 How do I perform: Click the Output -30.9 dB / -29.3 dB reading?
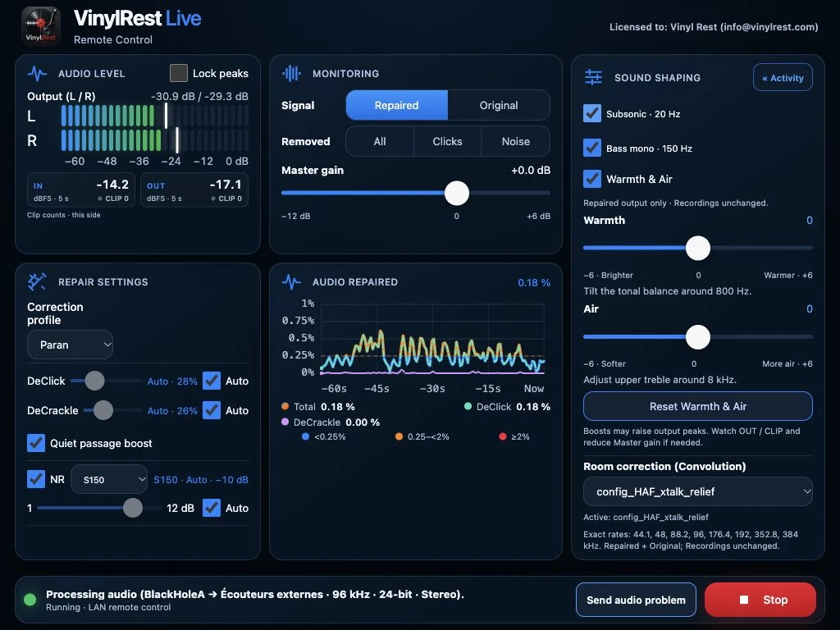pos(199,97)
